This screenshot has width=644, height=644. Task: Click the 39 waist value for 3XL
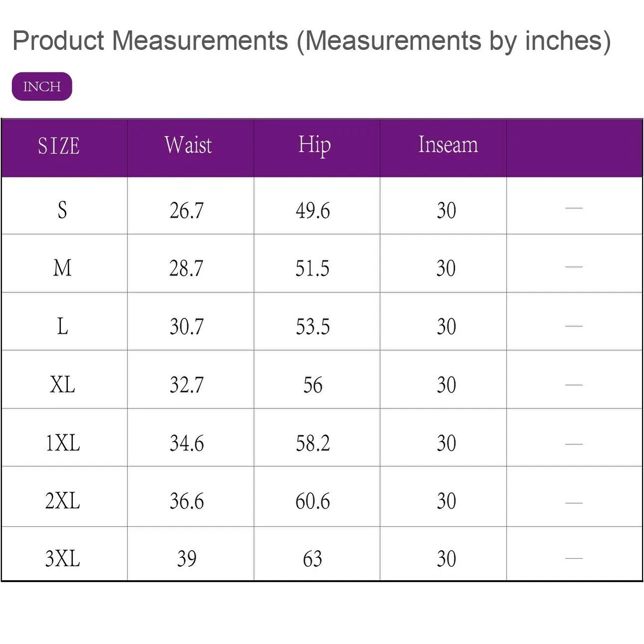click(x=187, y=559)
